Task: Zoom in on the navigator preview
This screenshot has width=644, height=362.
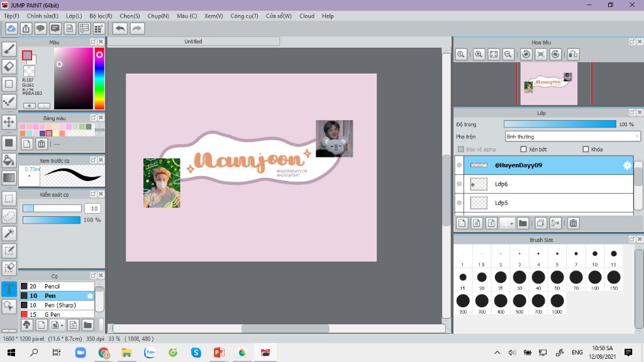Action: point(479,55)
